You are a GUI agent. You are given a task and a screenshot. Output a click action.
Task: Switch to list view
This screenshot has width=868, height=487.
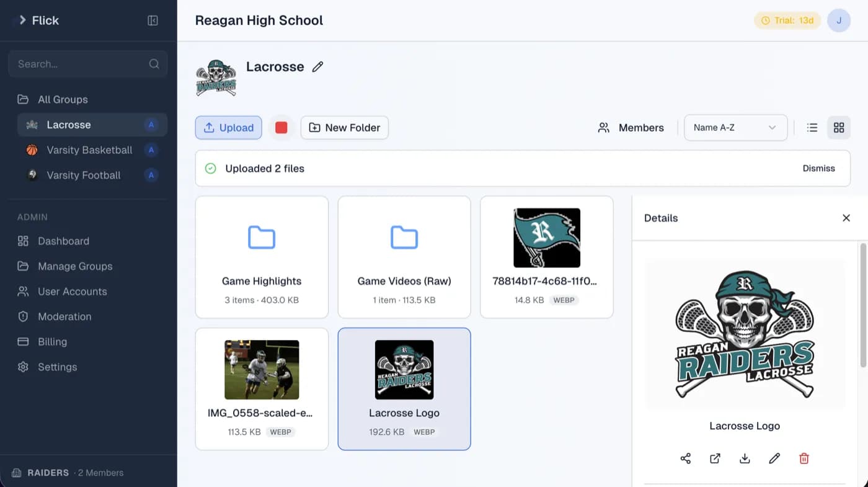click(812, 127)
